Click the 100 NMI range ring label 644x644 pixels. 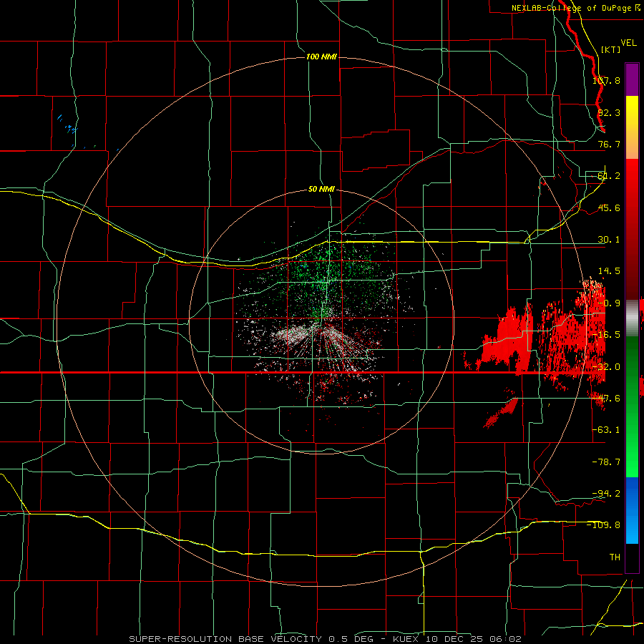[321, 57]
